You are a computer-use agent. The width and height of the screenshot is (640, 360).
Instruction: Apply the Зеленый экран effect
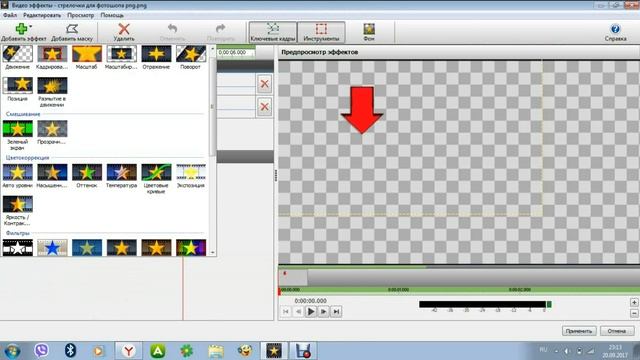[18, 136]
